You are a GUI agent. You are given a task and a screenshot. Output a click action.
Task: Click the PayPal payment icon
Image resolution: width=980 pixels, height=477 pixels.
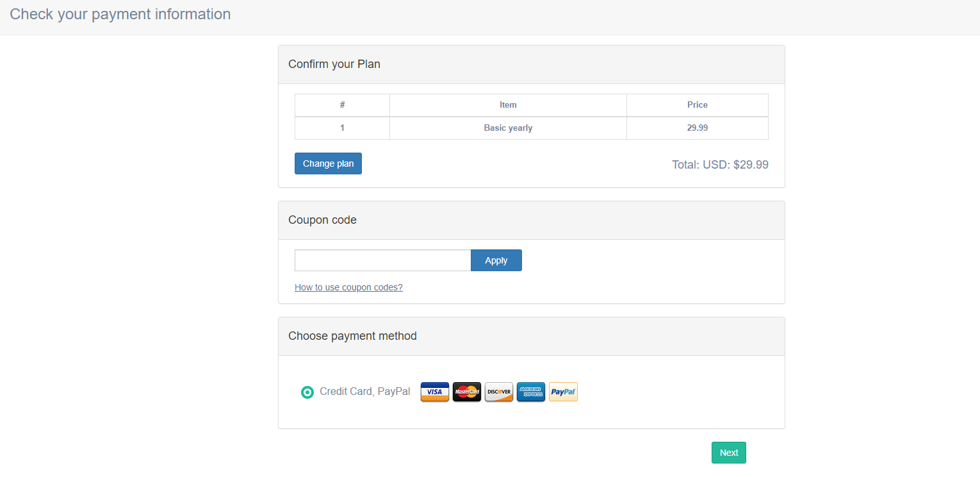pos(562,392)
